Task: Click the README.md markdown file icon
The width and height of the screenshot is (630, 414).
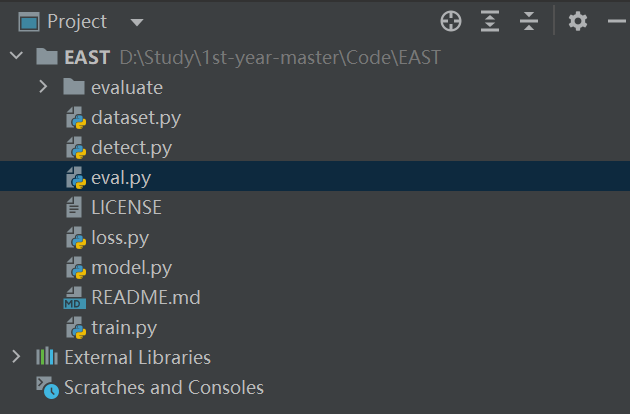Action: 75,298
